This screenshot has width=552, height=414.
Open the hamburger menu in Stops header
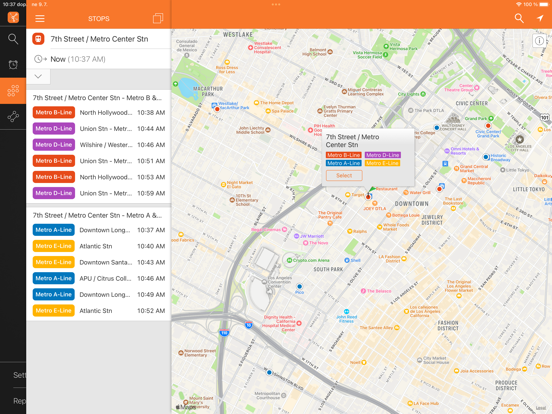(40, 18)
